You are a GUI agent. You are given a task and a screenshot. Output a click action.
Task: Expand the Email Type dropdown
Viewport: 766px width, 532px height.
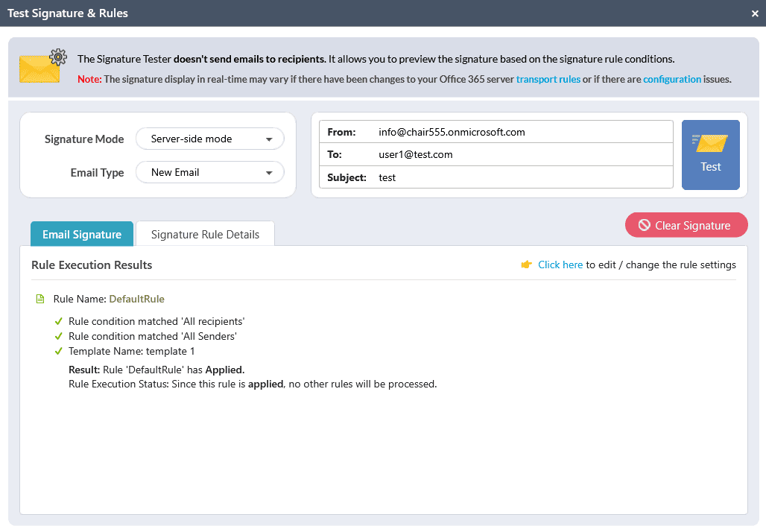click(x=209, y=172)
